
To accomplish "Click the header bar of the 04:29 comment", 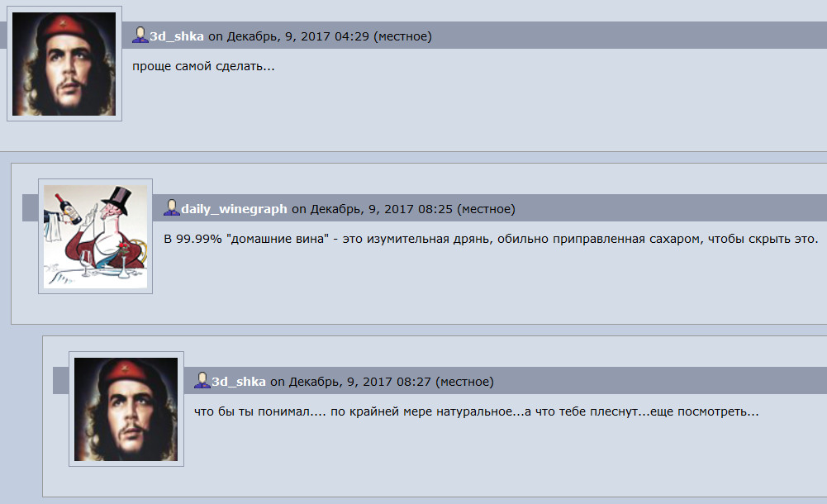I will (474, 36).
